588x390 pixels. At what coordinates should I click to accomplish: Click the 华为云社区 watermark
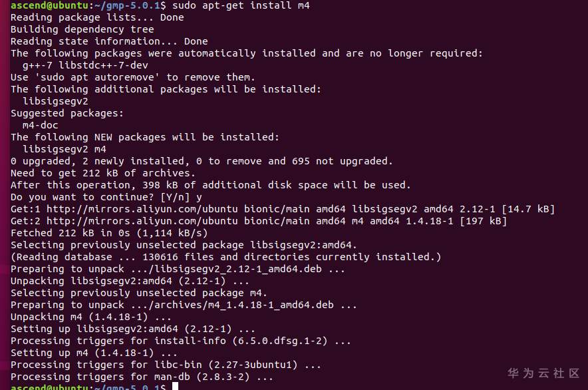(543, 373)
